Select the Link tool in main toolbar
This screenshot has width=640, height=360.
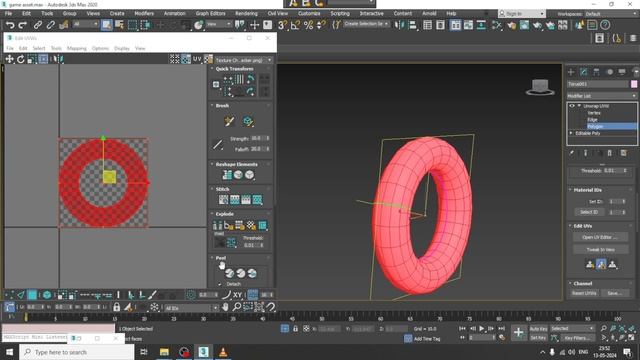point(38,25)
